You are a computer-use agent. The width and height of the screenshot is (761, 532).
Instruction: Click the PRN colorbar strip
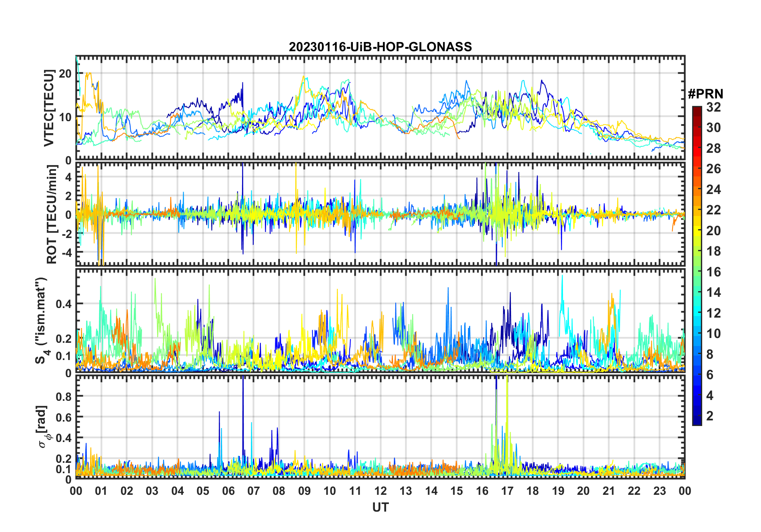(x=697, y=266)
